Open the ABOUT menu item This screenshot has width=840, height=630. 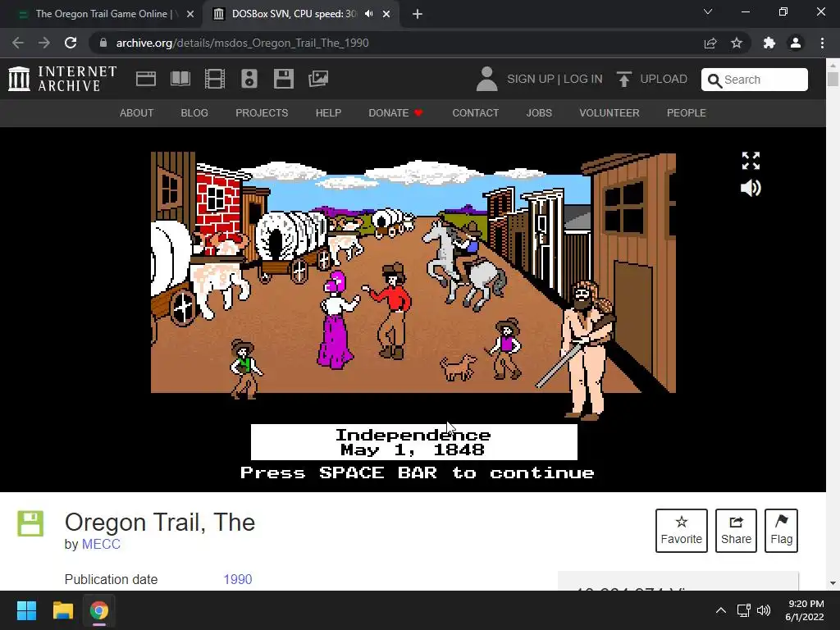[137, 113]
